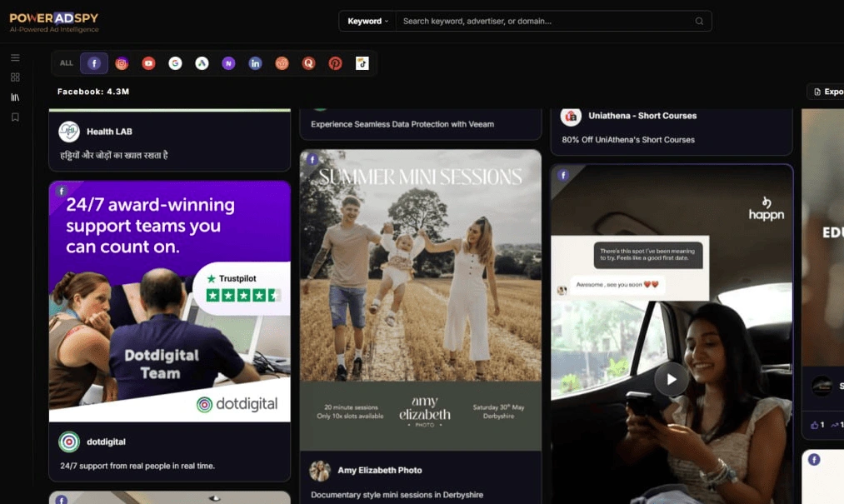Play the happn video ad
Screen dimensions: 844x504
[672, 380]
